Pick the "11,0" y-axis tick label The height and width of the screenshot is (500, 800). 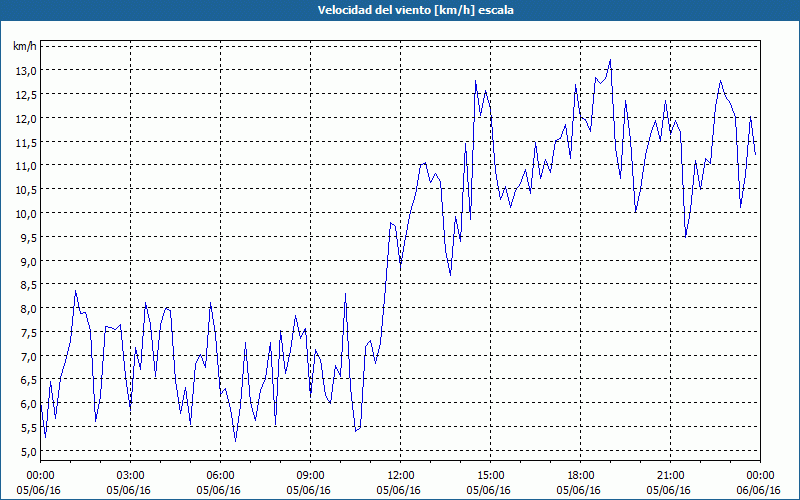pos(27,165)
